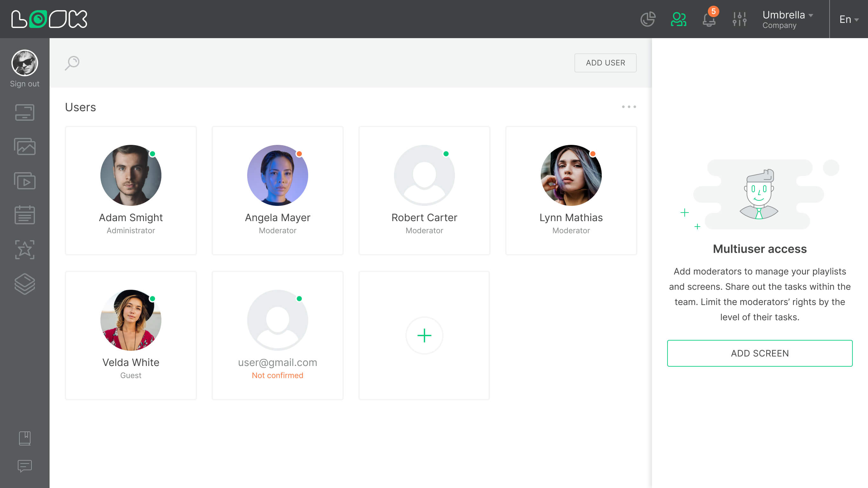
Task: Open the bookmark guide icon in sidebar
Action: (24, 438)
